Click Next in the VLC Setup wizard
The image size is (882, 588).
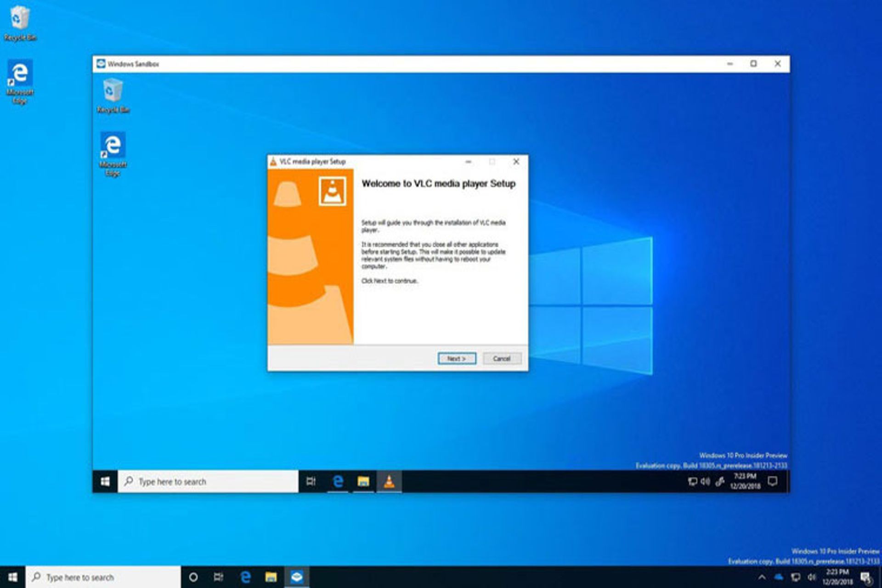click(x=456, y=358)
